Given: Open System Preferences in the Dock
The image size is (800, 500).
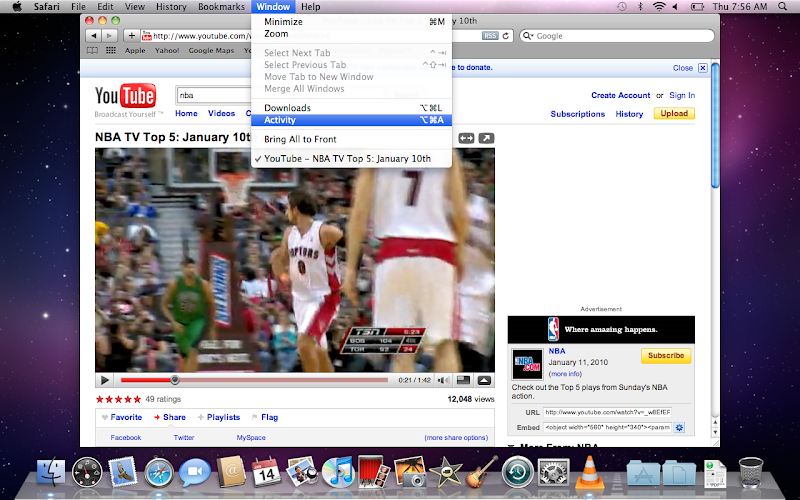Looking at the screenshot, I should 554,472.
